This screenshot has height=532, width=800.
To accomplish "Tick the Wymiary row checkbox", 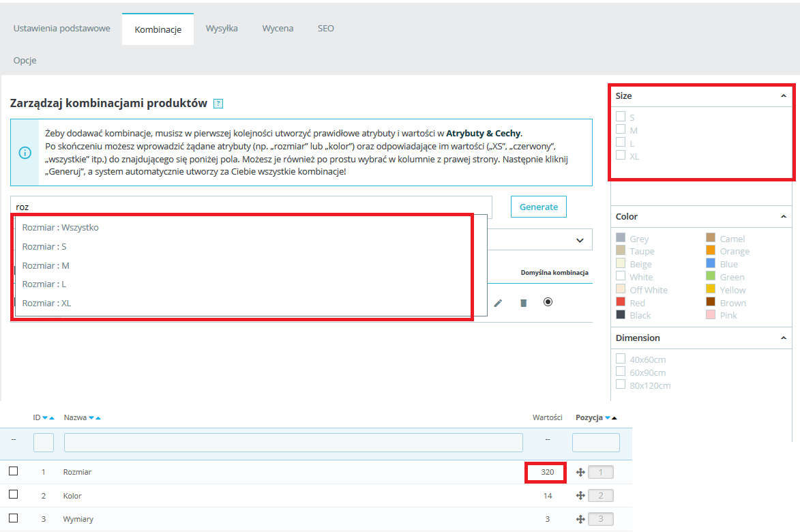I will [x=13, y=518].
